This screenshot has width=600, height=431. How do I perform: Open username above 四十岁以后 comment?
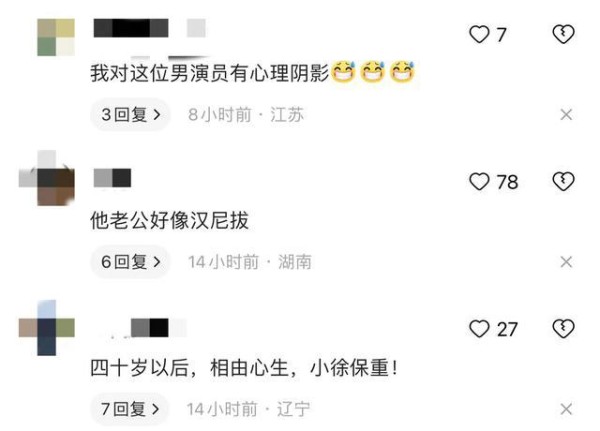click(x=150, y=328)
